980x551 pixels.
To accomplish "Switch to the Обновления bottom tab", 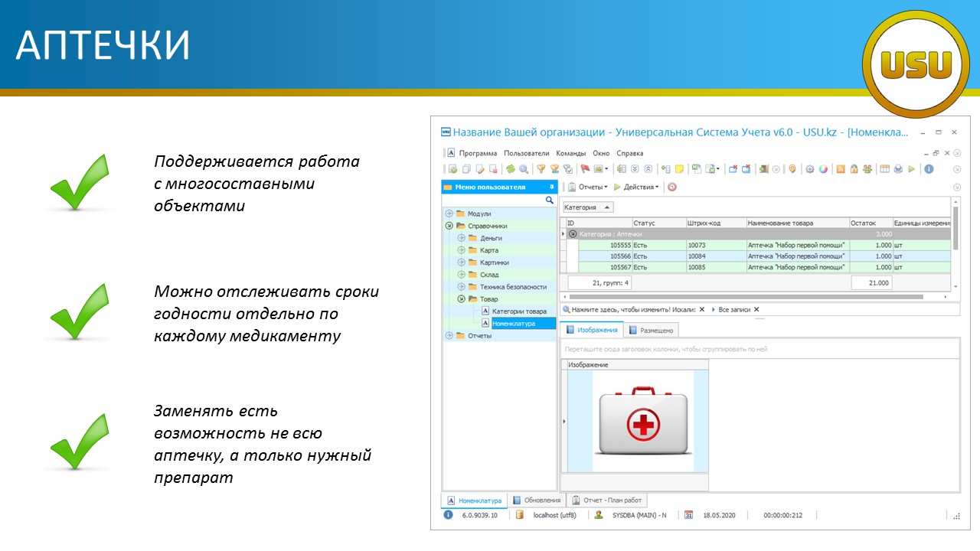I will pyautogui.click(x=536, y=500).
